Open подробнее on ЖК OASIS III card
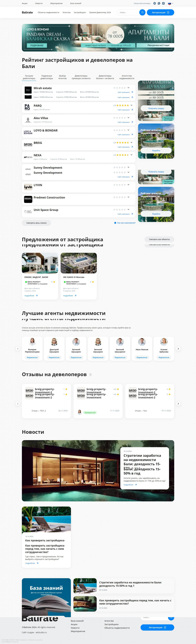 pos(68,295)
